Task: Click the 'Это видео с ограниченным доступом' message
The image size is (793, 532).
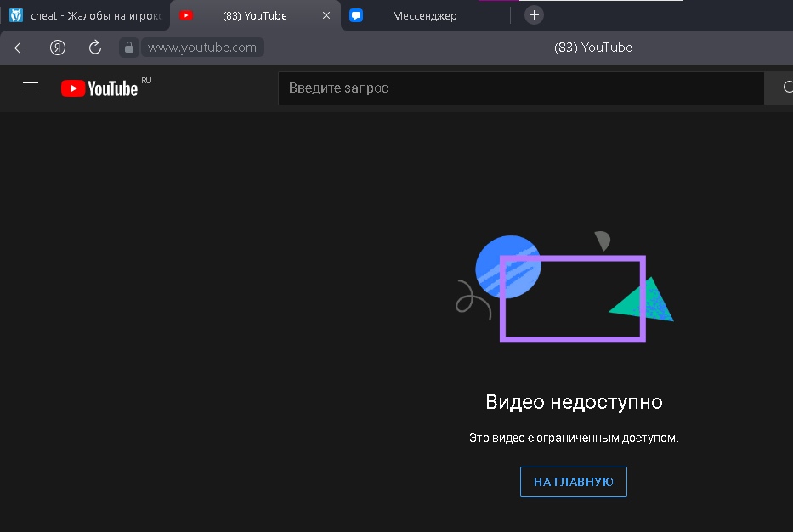Action: 573,439
